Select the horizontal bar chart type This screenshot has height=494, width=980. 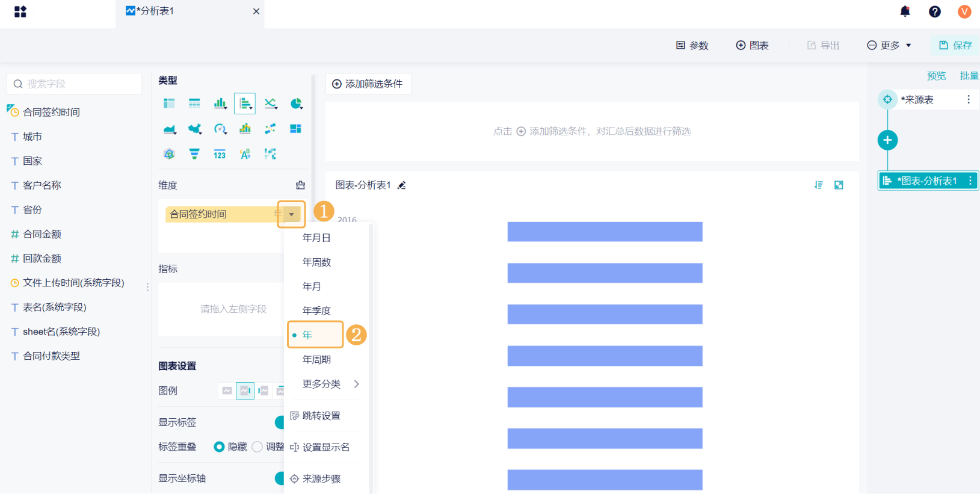coord(245,103)
